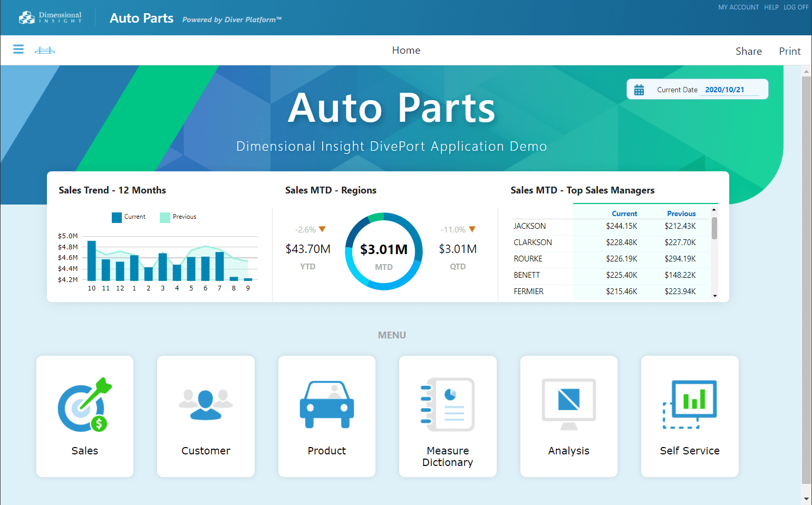This screenshot has width=812, height=505.
Task: Click the $244.15K current value
Action: (622, 226)
